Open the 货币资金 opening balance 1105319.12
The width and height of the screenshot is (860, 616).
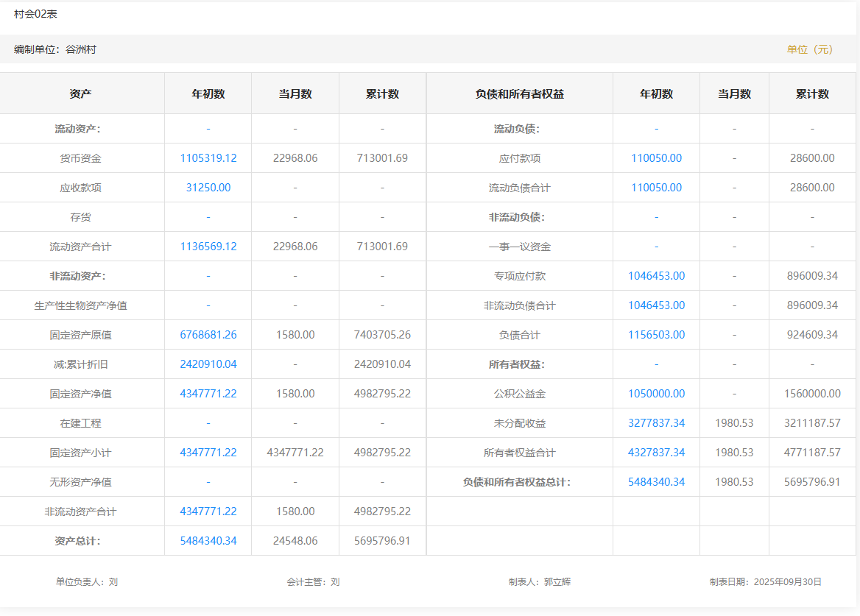pyautogui.click(x=208, y=158)
